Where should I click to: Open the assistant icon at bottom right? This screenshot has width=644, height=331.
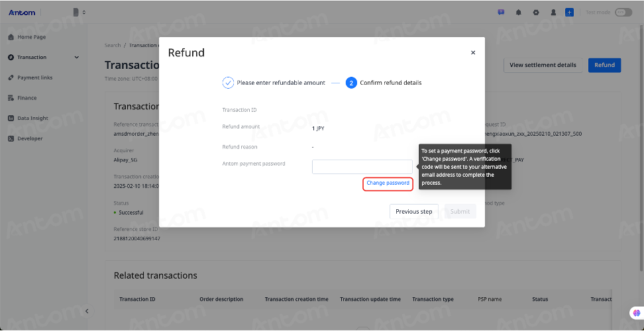click(x=637, y=313)
